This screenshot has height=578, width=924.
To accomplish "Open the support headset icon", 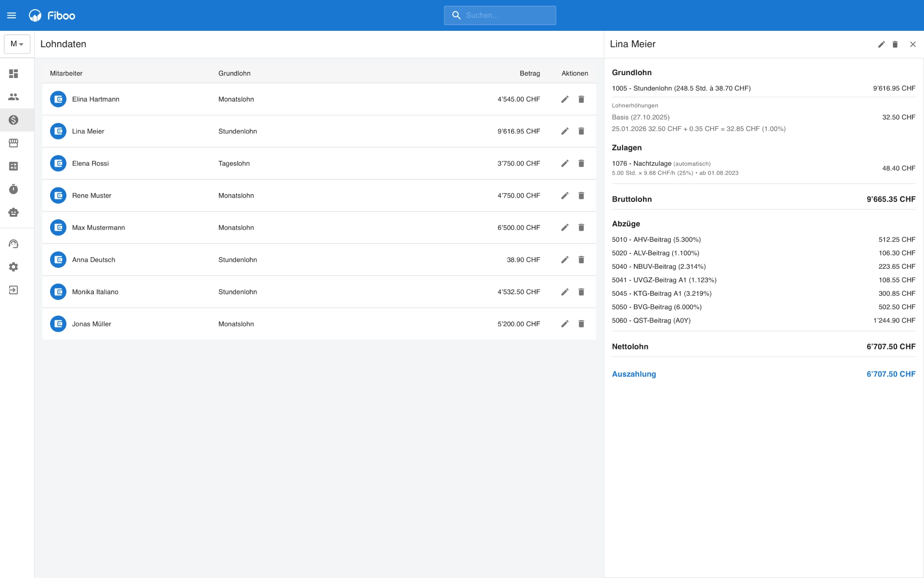I will 13,244.
